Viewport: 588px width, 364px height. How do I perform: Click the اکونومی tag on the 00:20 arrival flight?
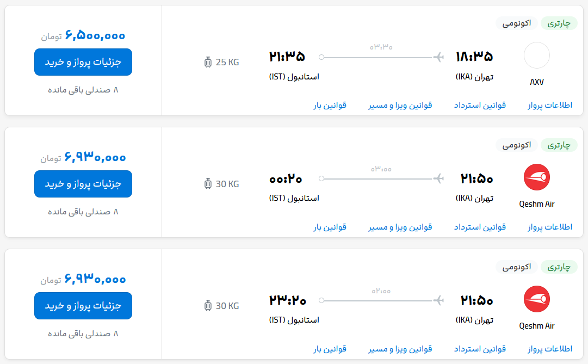pos(516,145)
